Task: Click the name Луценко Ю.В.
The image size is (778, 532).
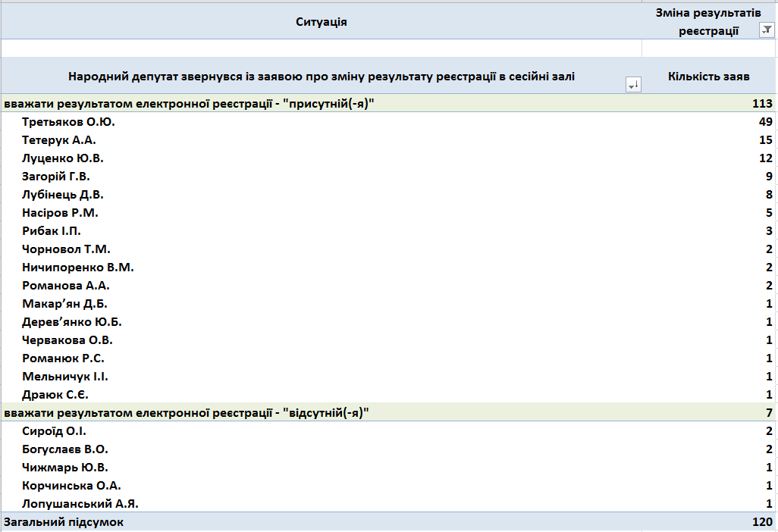Action: pos(59,158)
